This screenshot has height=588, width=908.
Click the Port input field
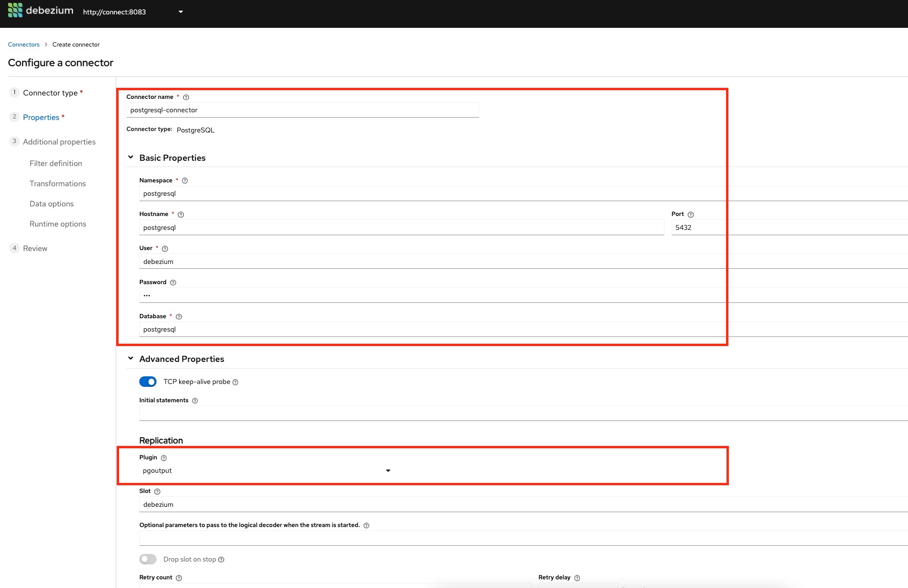pos(789,228)
